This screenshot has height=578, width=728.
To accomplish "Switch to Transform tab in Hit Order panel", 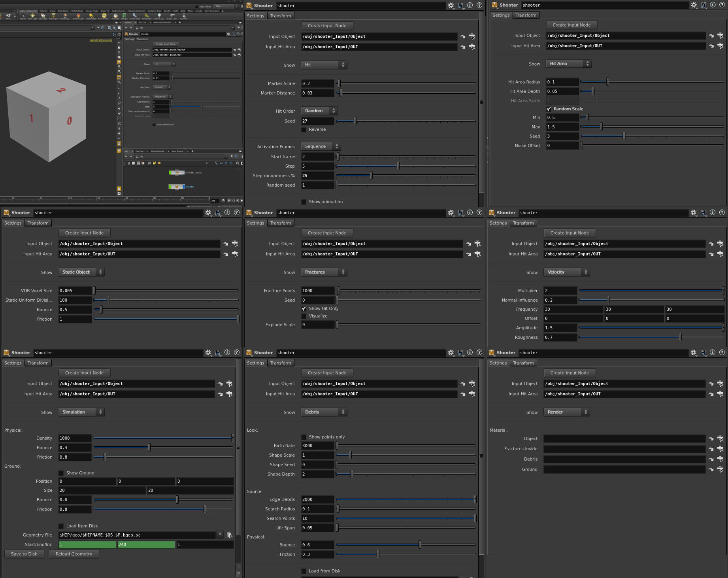I will [281, 16].
